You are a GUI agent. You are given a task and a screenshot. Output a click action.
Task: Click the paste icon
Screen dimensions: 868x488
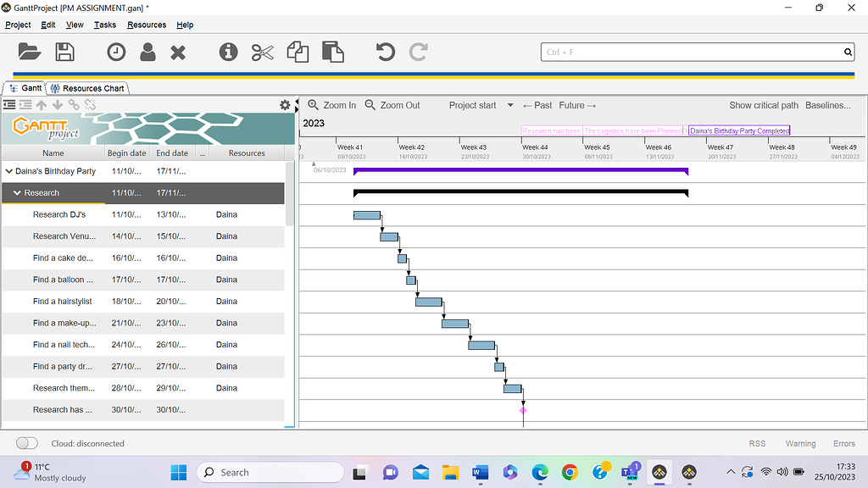(x=332, y=52)
